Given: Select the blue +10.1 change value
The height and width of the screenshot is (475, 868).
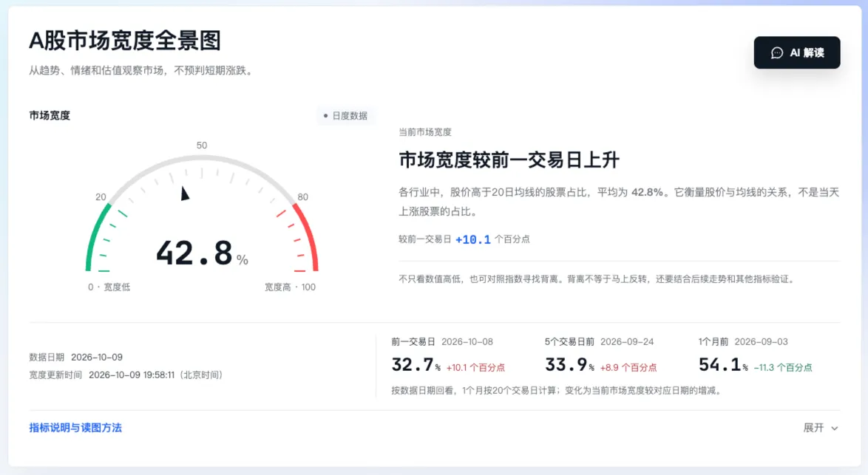Looking at the screenshot, I should point(472,239).
